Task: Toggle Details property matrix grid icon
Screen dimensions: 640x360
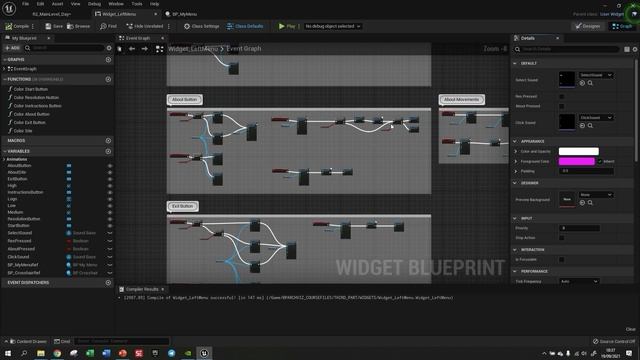Action: click(x=627, y=49)
